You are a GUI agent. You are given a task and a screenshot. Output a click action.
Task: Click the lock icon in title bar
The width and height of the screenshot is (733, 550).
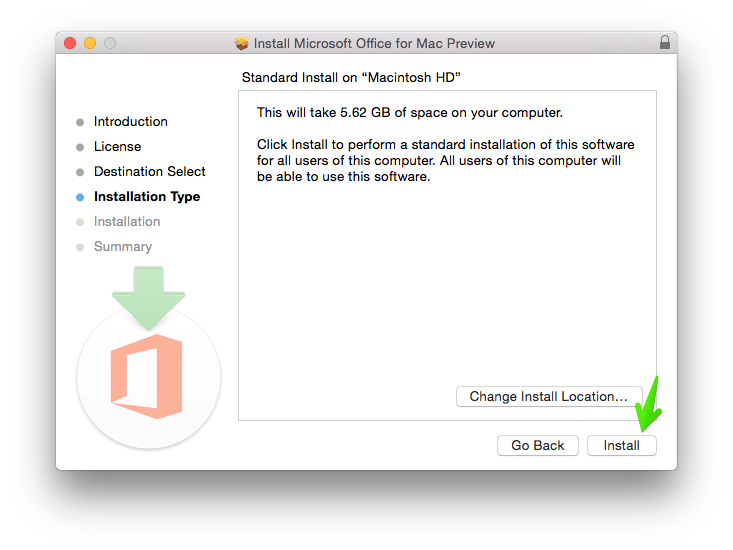pyautogui.click(x=665, y=43)
